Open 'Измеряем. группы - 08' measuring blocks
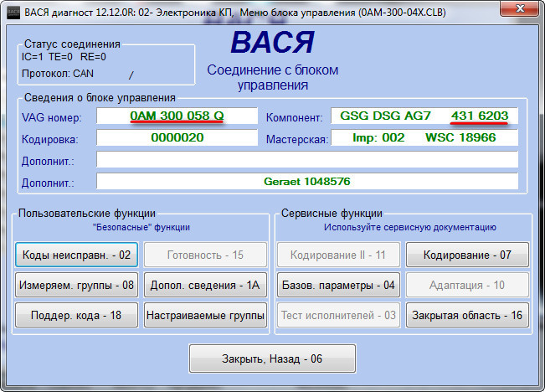This screenshot has height=392, width=545. pos(76,286)
